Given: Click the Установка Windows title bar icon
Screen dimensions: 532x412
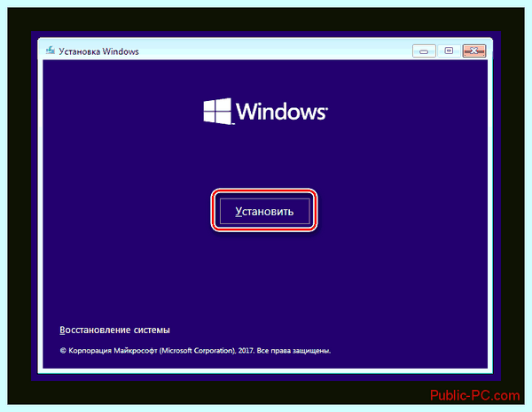Looking at the screenshot, I should [x=51, y=51].
